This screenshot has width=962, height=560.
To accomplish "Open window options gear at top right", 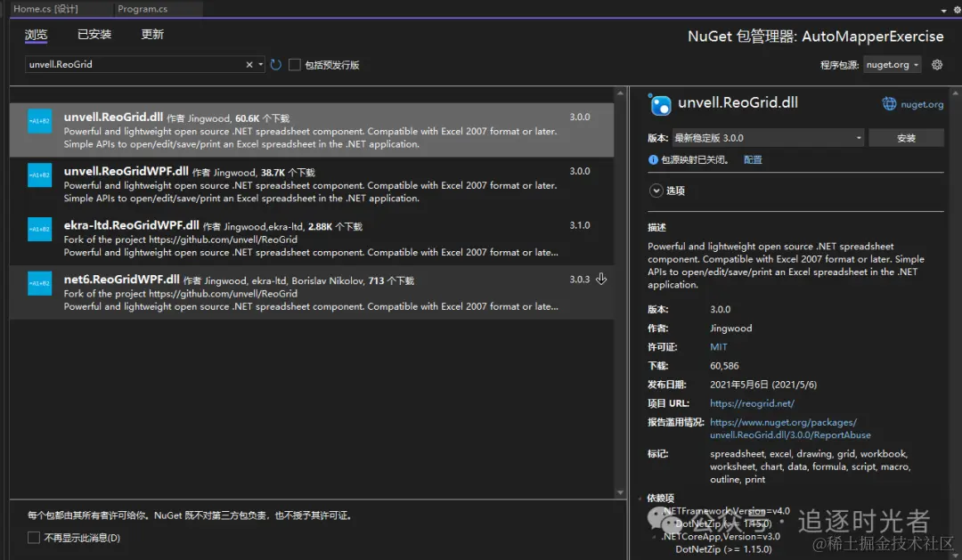I will point(957,9).
